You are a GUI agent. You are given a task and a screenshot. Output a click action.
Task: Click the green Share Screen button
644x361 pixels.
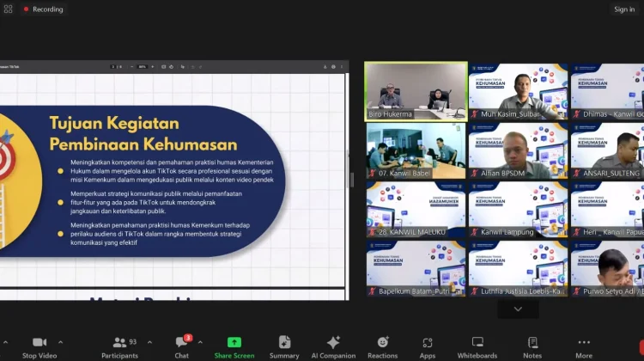[234, 347]
